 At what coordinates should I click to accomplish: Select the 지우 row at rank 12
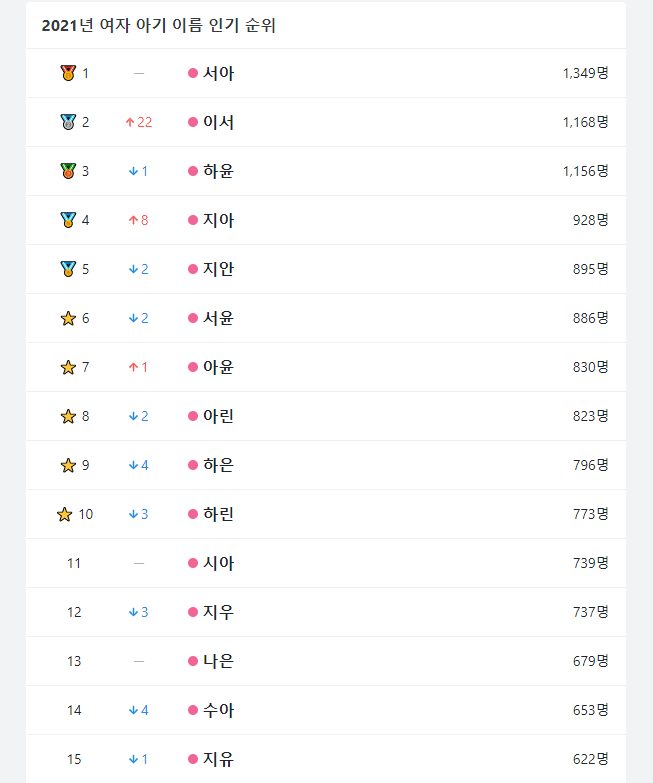[x=218, y=612]
